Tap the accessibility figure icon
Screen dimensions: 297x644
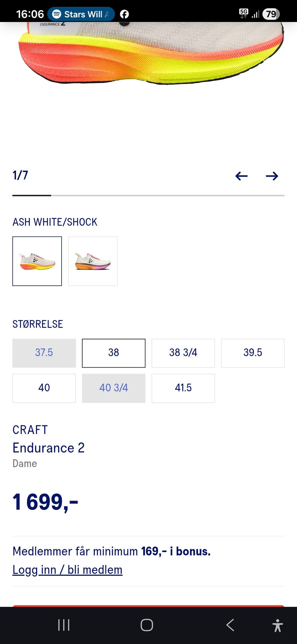(x=278, y=625)
